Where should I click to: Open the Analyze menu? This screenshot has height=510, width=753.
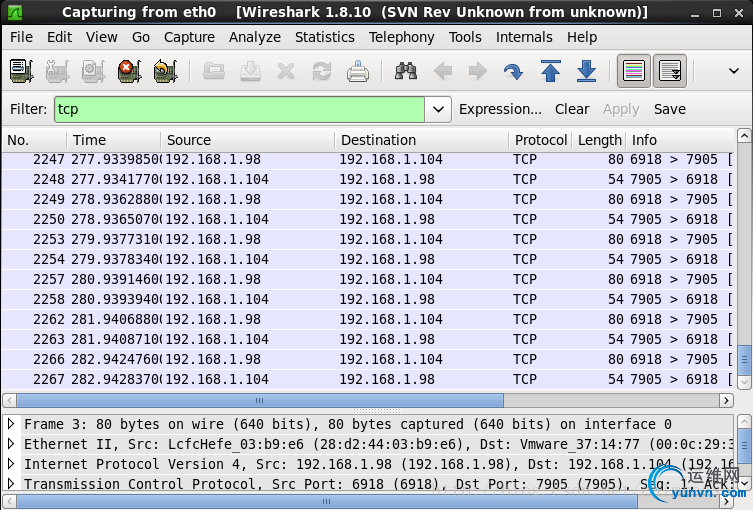(x=255, y=37)
